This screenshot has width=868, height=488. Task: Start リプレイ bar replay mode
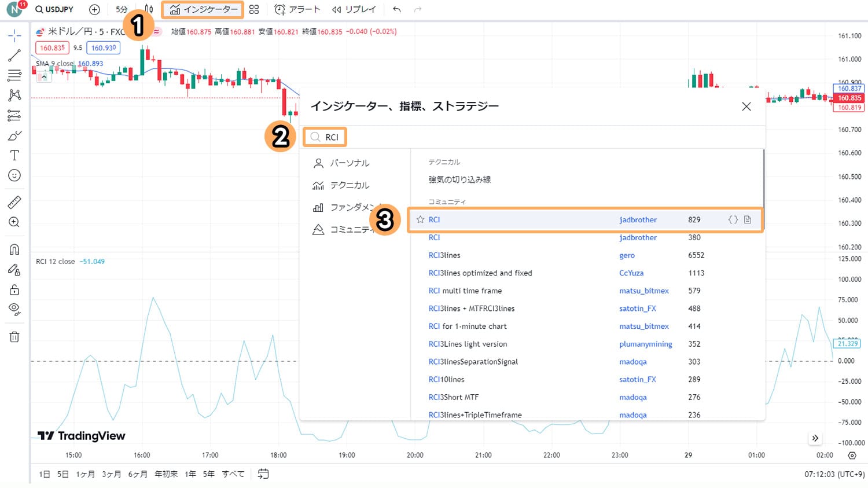point(354,9)
